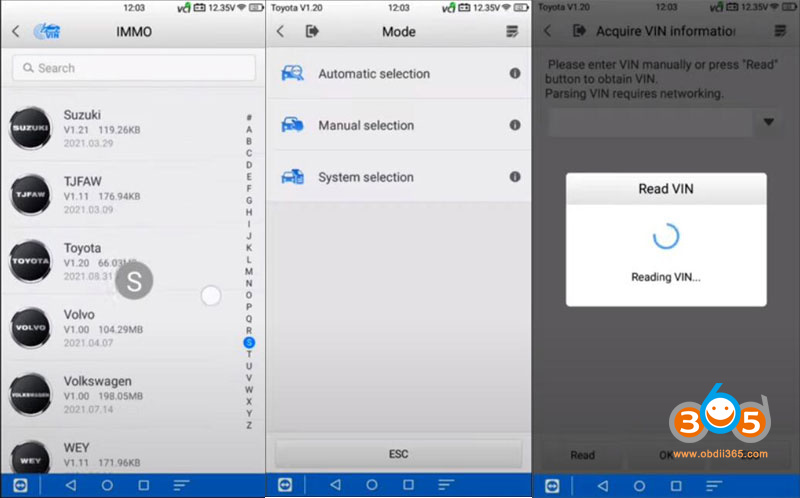Choose Automatic selection mode

point(399,73)
